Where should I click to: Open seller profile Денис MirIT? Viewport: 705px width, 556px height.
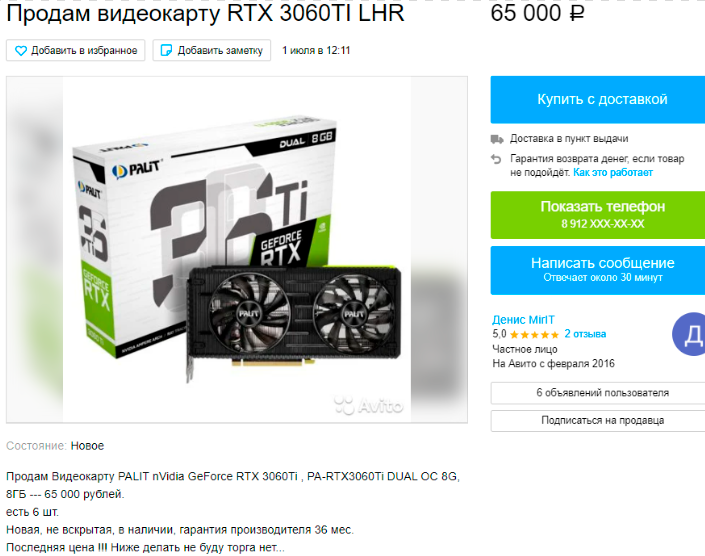tap(523, 320)
